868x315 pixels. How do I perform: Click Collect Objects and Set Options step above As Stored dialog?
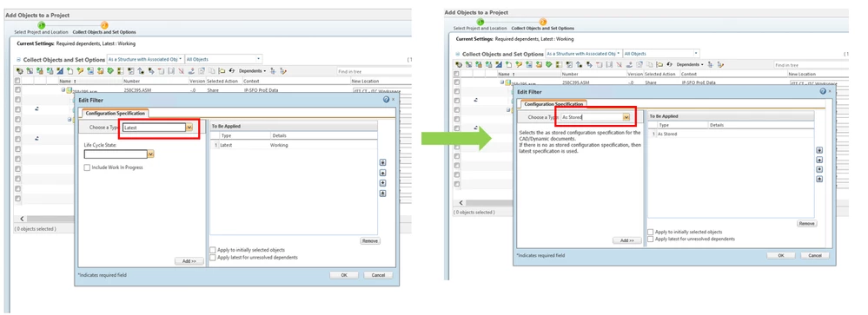point(542,28)
